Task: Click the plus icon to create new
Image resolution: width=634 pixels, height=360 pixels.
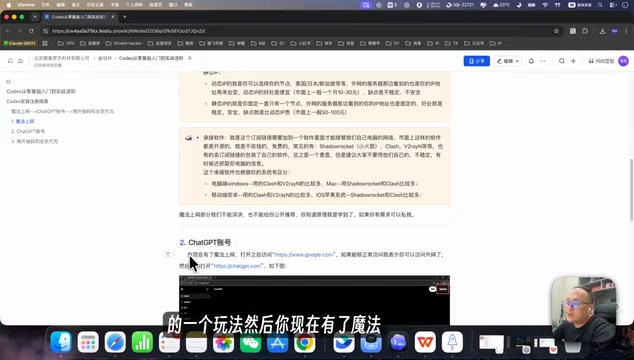Action: point(573,61)
